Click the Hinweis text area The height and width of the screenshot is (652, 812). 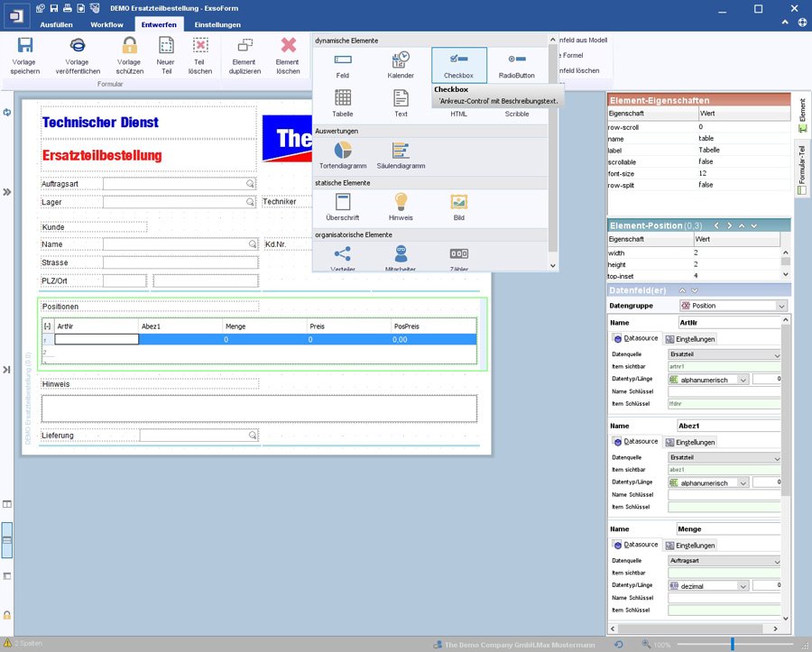pos(259,409)
